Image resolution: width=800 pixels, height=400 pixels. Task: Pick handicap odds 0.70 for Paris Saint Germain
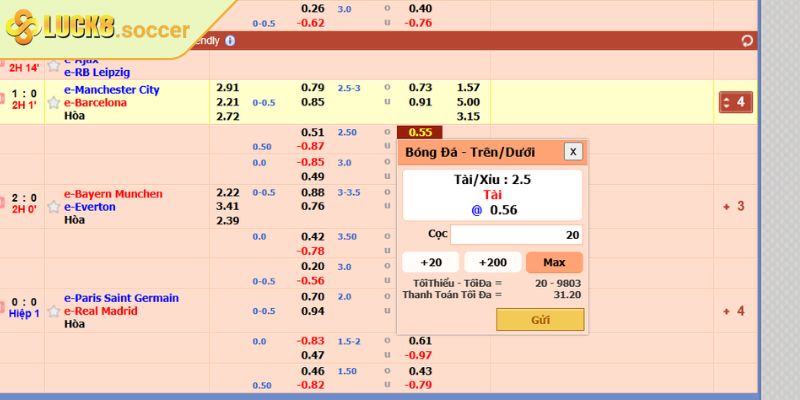313,297
